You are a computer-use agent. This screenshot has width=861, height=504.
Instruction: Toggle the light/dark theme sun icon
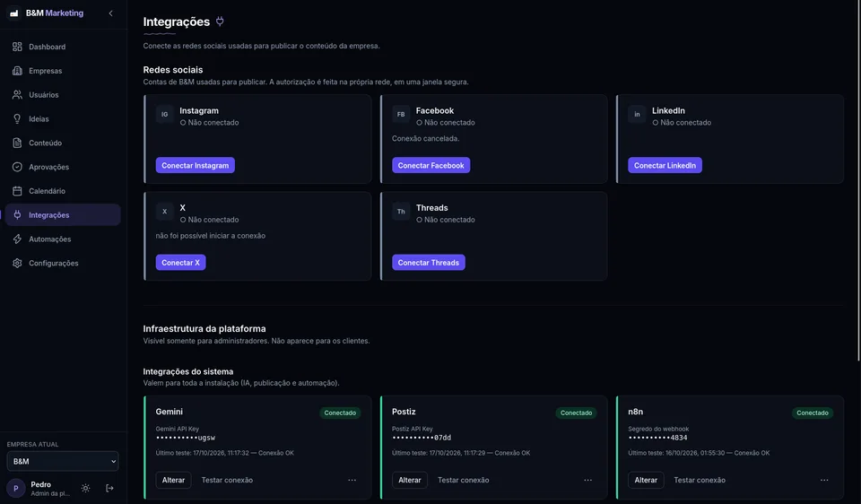86,488
